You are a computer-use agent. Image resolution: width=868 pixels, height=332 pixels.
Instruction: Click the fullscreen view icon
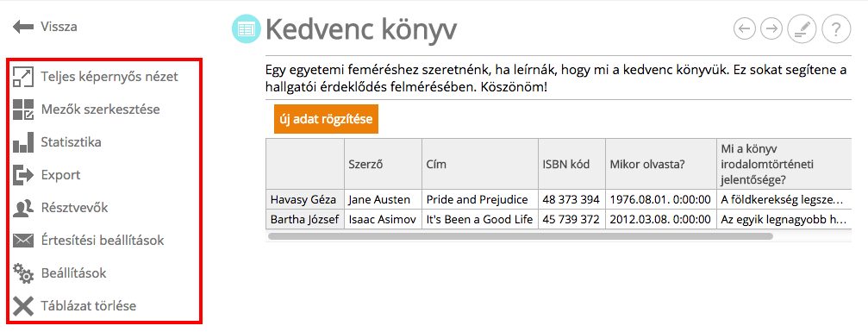click(x=23, y=77)
